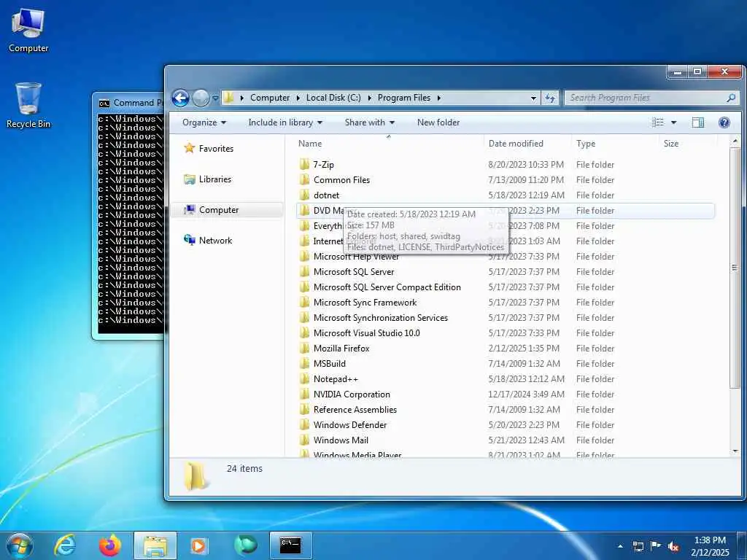
Task: Expand the arrow after Local Disk (C:) breadcrumb
Action: (x=370, y=98)
